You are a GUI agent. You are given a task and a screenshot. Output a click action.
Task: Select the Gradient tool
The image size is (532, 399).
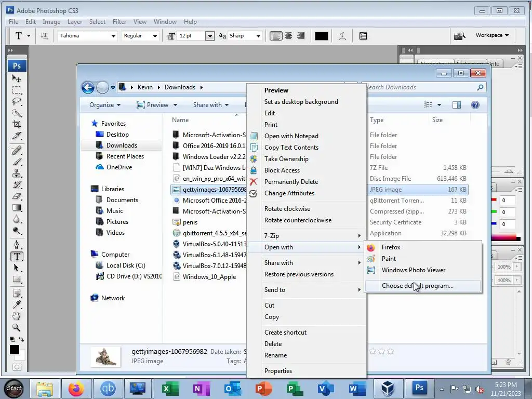point(17,208)
